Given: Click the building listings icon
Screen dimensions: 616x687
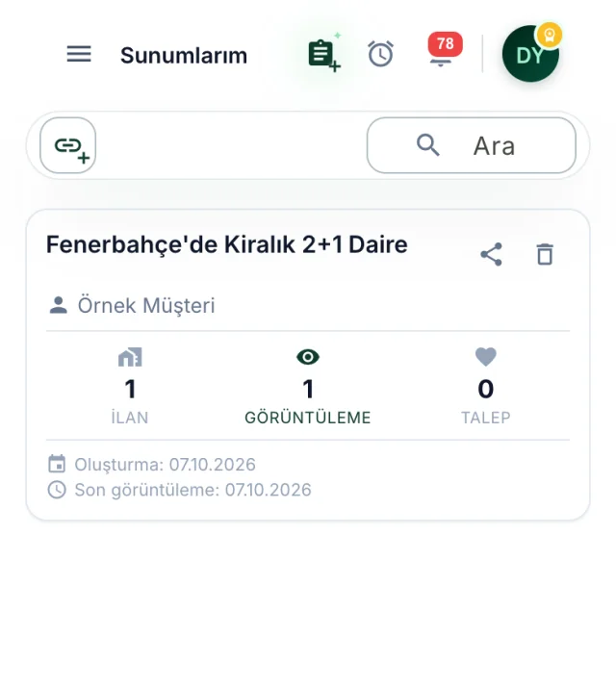Looking at the screenshot, I should tap(130, 357).
